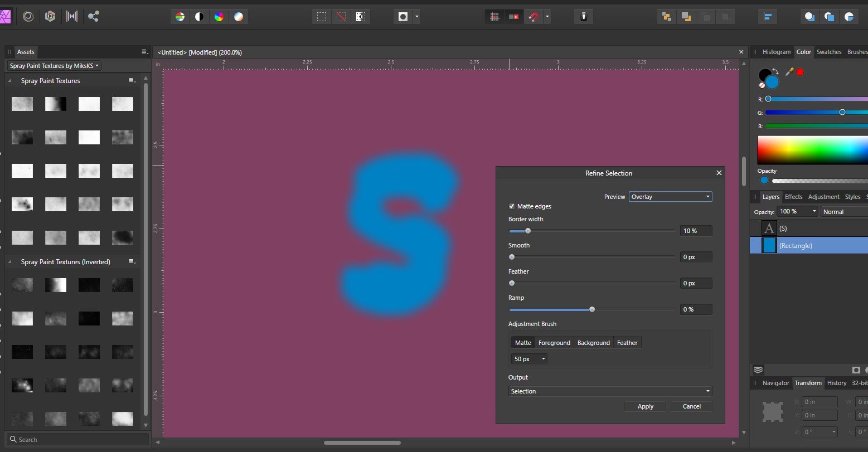Open the Effects panel tab

point(793,197)
